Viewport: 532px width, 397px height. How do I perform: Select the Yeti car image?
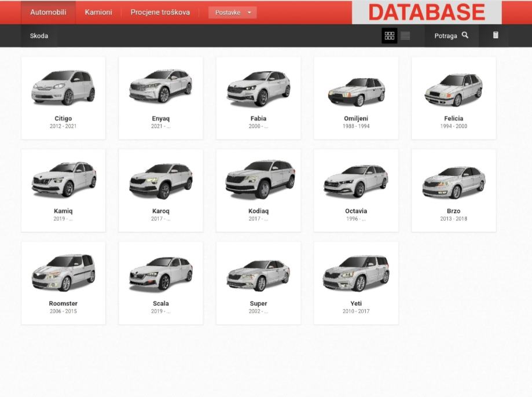tap(356, 274)
